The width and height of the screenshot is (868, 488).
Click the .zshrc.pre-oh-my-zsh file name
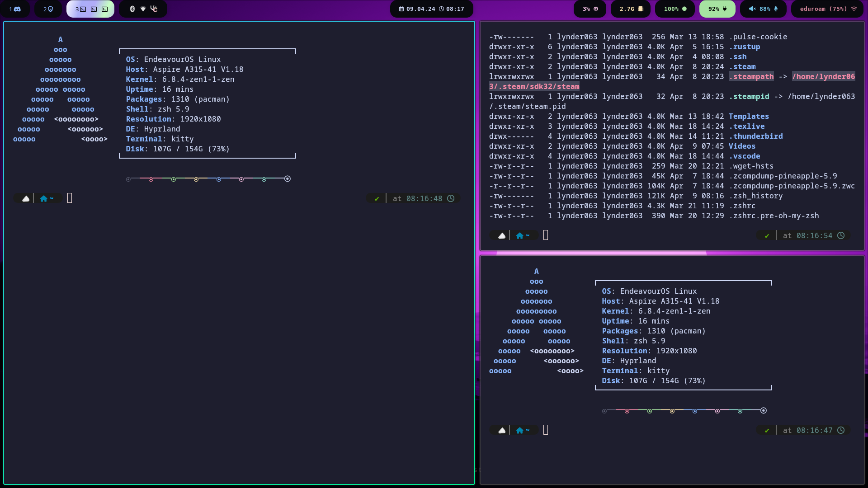774,216
